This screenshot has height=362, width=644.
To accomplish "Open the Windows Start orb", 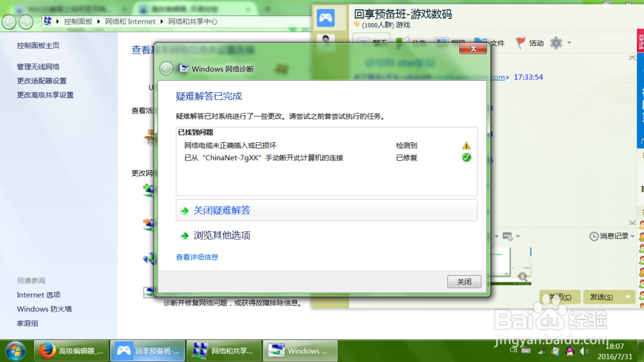I will coord(15,351).
